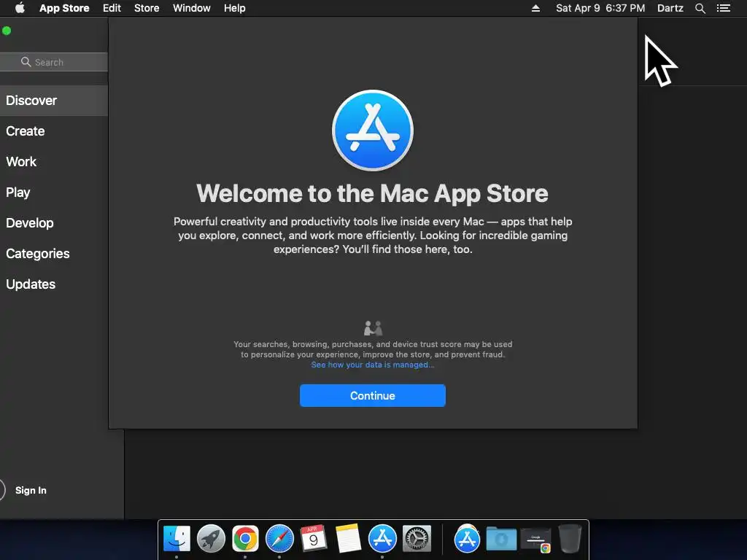The image size is (747, 560).
Task: Click the date and time in the menu bar
Action: pyautogui.click(x=600, y=8)
